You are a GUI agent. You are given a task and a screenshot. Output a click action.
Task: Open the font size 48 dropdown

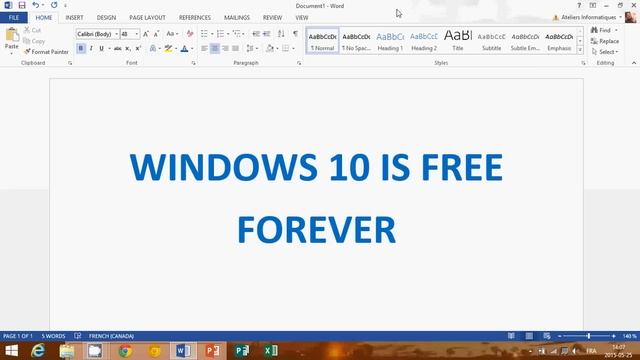pos(137,34)
